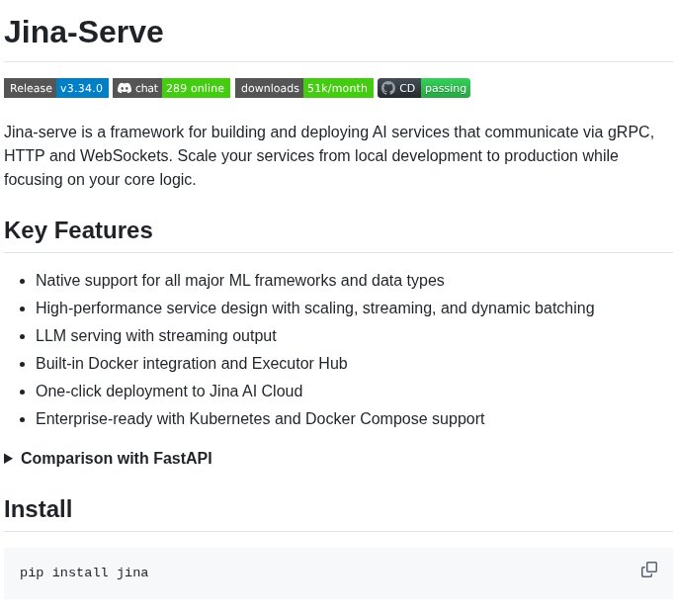This screenshot has height=616, width=675.
Task: Click the copy icon in the code block
Action: [649, 570]
